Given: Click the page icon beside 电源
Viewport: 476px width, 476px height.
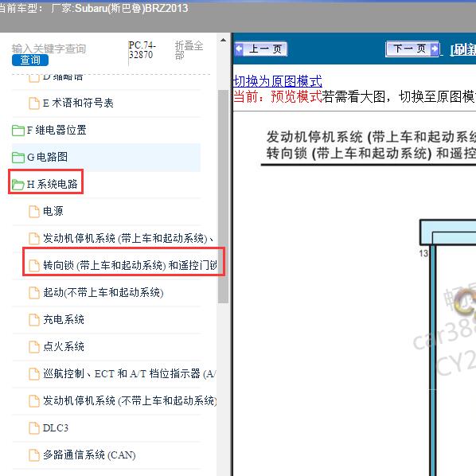Looking at the screenshot, I should [34, 212].
